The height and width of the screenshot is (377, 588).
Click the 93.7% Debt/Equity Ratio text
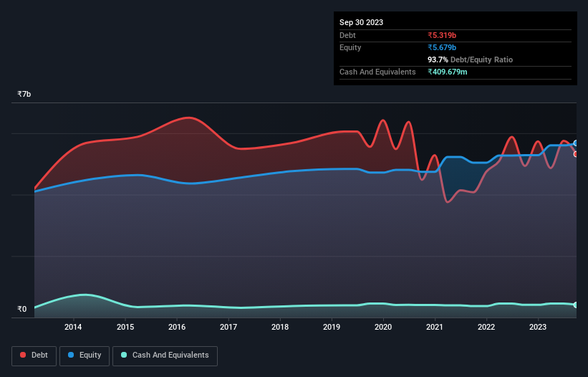click(x=470, y=59)
